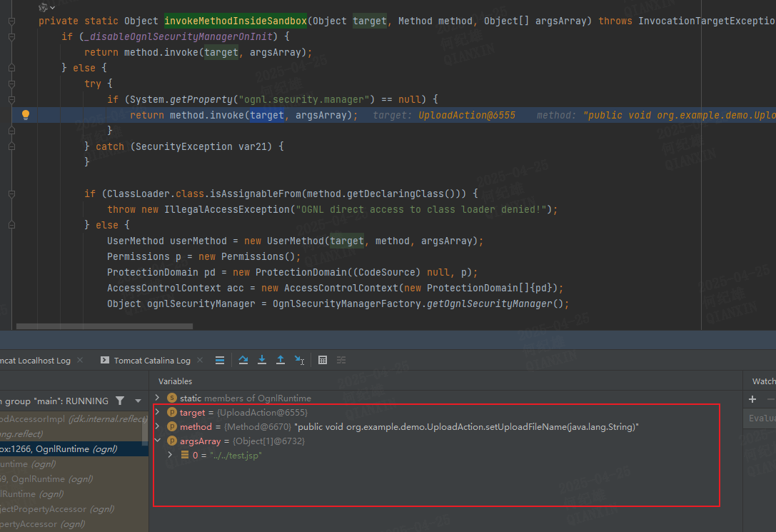Collapse the argsArray variable node
The height and width of the screenshot is (532, 776).
(157, 441)
